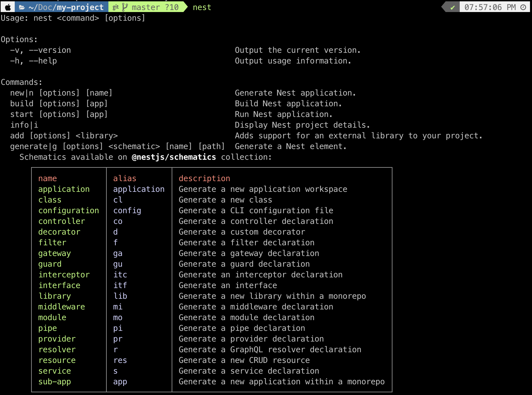Select the 'sub-app' schematic name
The width and height of the screenshot is (532, 395).
coord(55,382)
